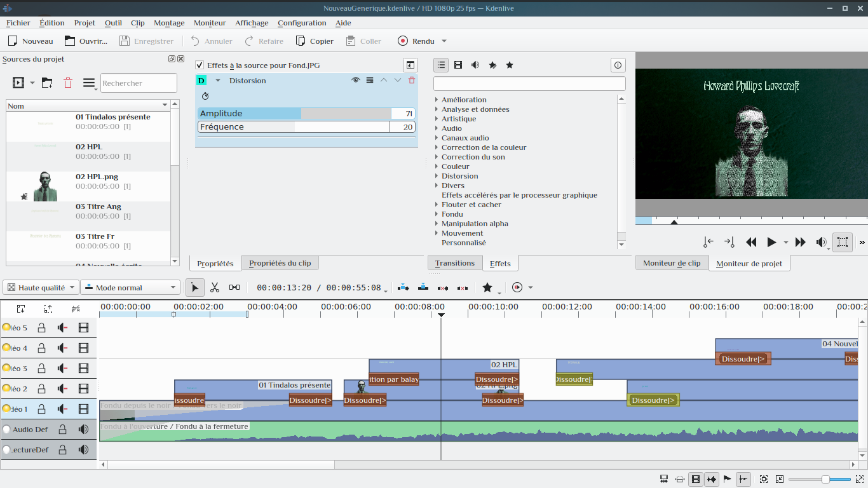Open the Montage menu
The width and height of the screenshot is (868, 488).
[169, 23]
